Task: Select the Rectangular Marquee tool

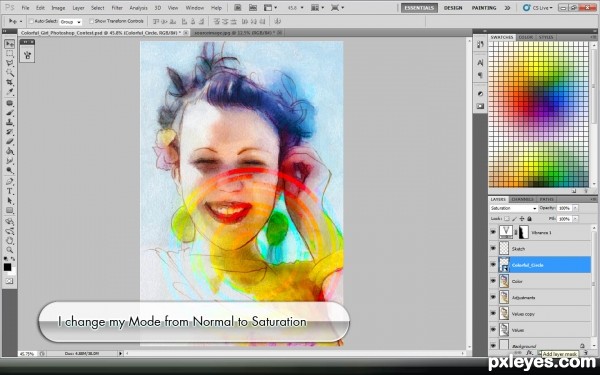Action: pos(10,54)
